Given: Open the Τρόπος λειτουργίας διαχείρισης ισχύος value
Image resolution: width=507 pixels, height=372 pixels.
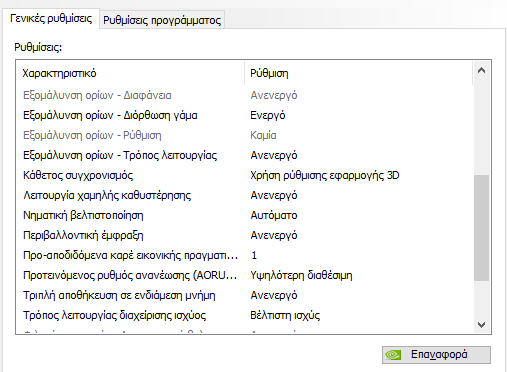Looking at the screenshot, I should [x=285, y=315].
